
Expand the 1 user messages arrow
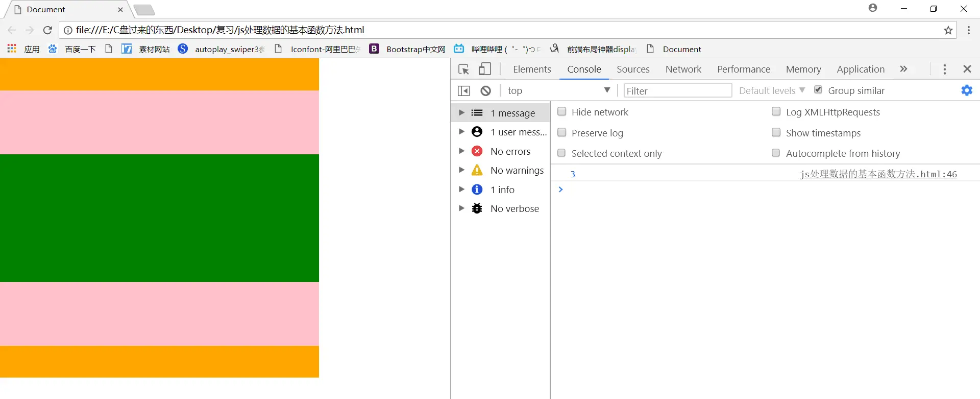(x=461, y=132)
